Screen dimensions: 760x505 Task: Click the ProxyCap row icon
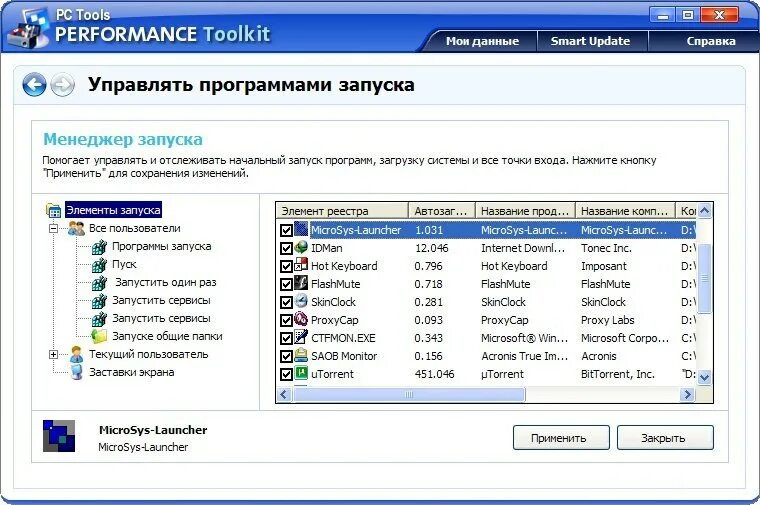coord(301,319)
